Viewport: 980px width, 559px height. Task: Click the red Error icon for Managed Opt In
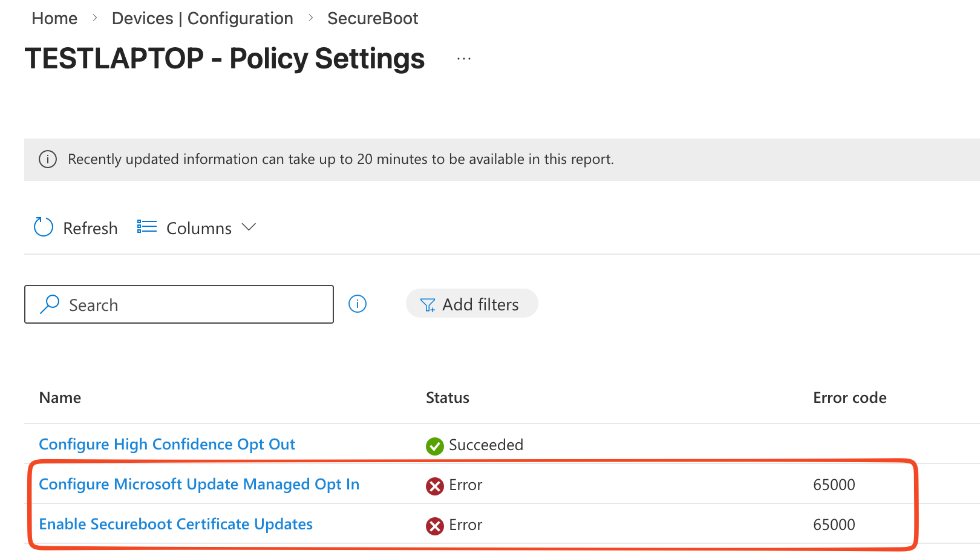point(434,485)
